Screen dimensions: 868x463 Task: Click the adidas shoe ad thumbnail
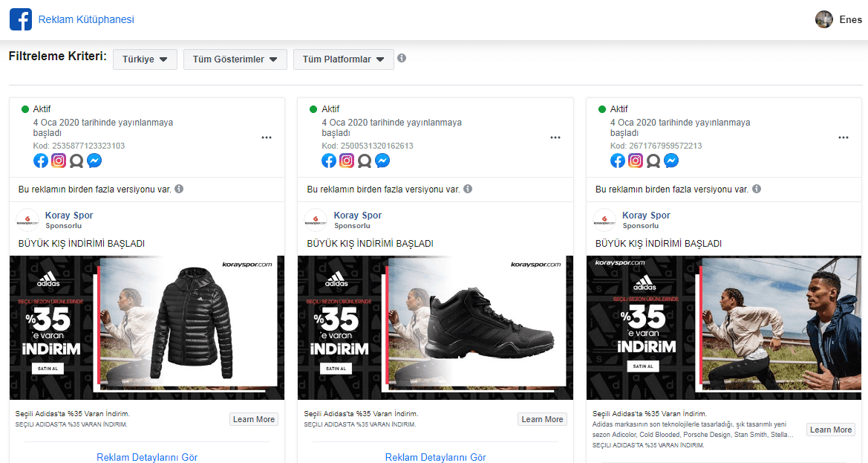435,327
